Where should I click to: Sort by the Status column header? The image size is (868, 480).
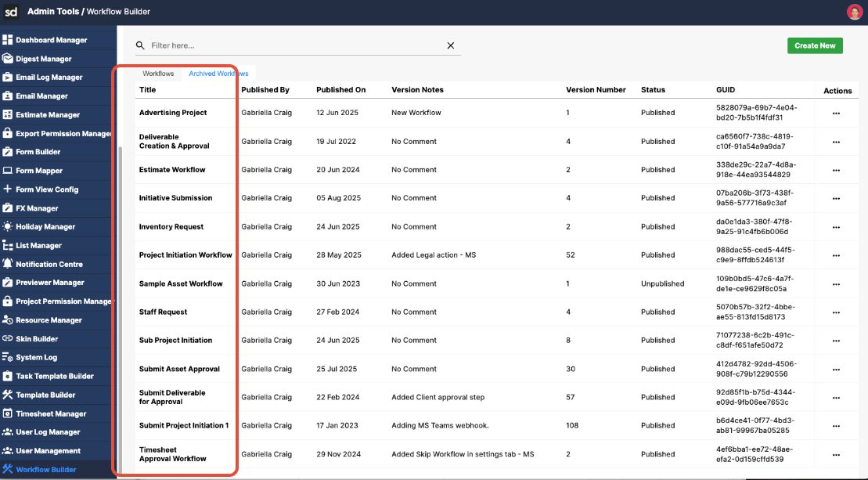tap(653, 90)
